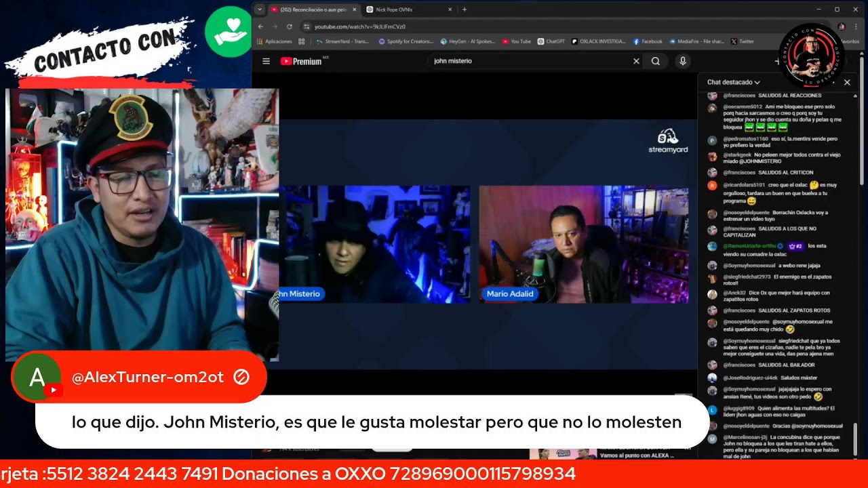
Task: Open the Aplicaciones bookmark
Action: pyautogui.click(x=275, y=41)
